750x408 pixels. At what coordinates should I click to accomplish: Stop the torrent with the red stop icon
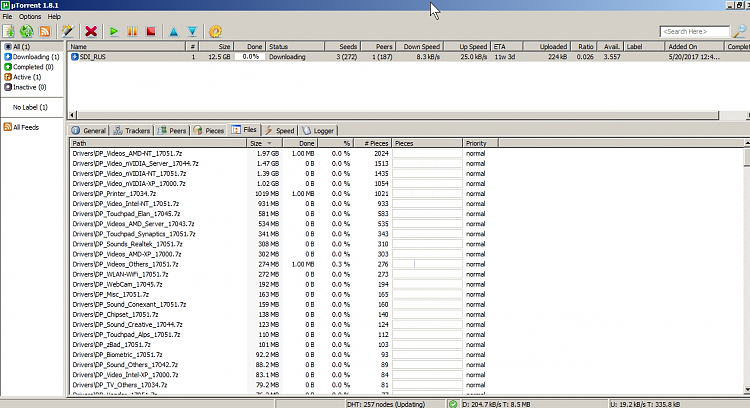[151, 32]
